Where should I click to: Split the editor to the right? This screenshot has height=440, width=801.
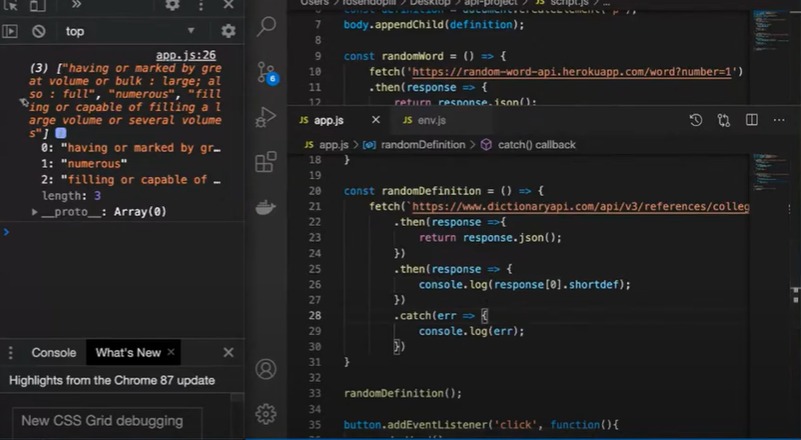pyautogui.click(x=751, y=120)
